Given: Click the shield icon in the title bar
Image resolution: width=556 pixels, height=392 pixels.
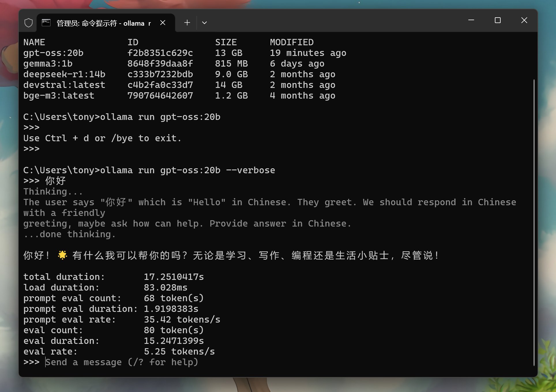Looking at the screenshot, I should [28, 23].
